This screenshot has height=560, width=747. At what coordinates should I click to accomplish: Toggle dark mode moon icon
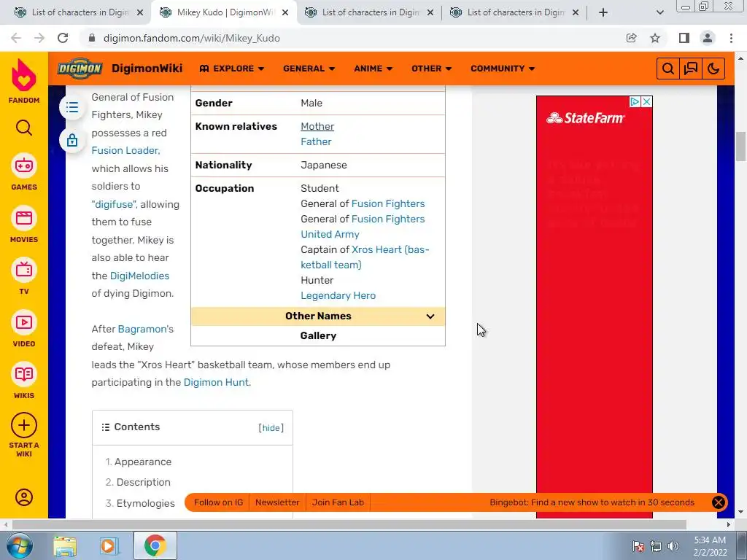pos(713,69)
